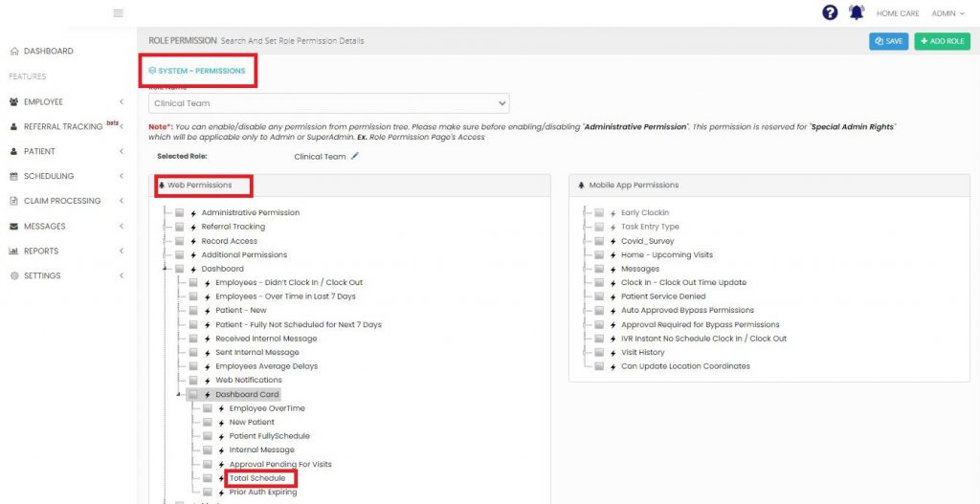Select Approval Pending For Visits label
This screenshot has height=504, width=980.
(280, 465)
